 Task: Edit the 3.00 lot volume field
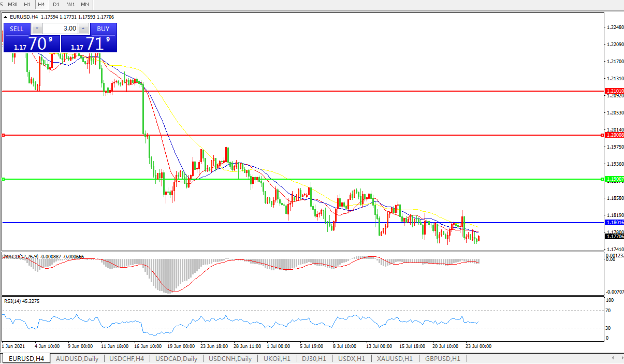pos(60,28)
